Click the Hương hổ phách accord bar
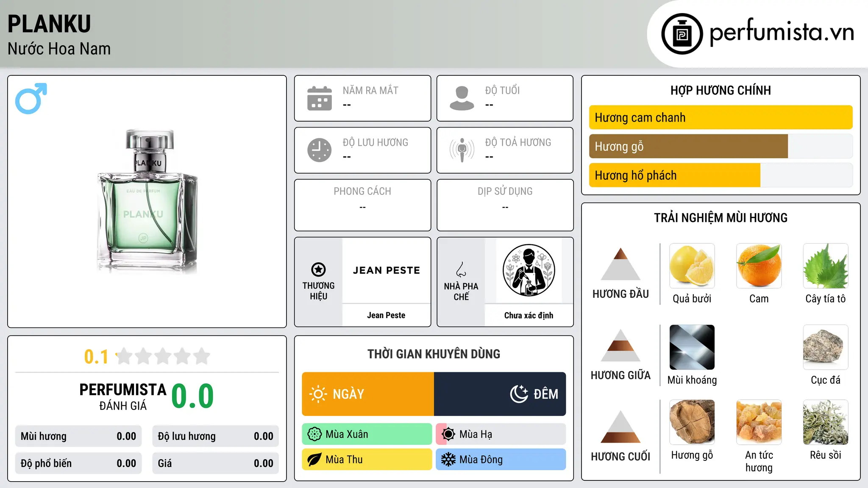 click(x=721, y=175)
